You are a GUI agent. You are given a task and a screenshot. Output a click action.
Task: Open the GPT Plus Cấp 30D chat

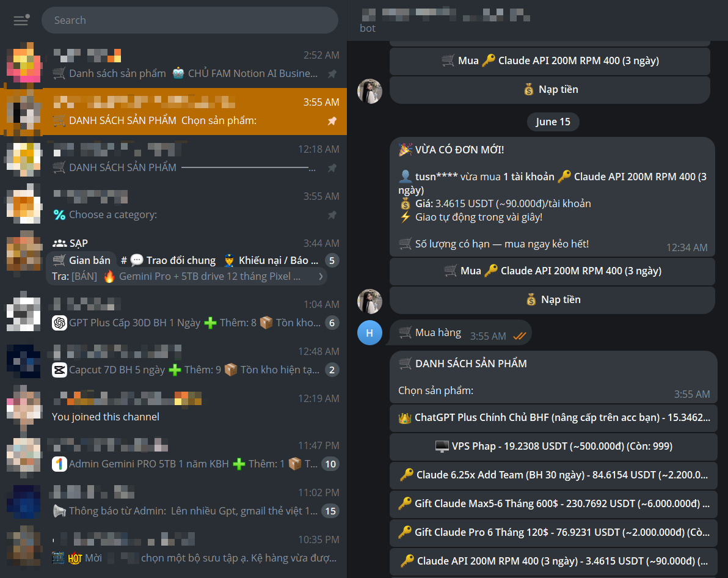click(173, 313)
